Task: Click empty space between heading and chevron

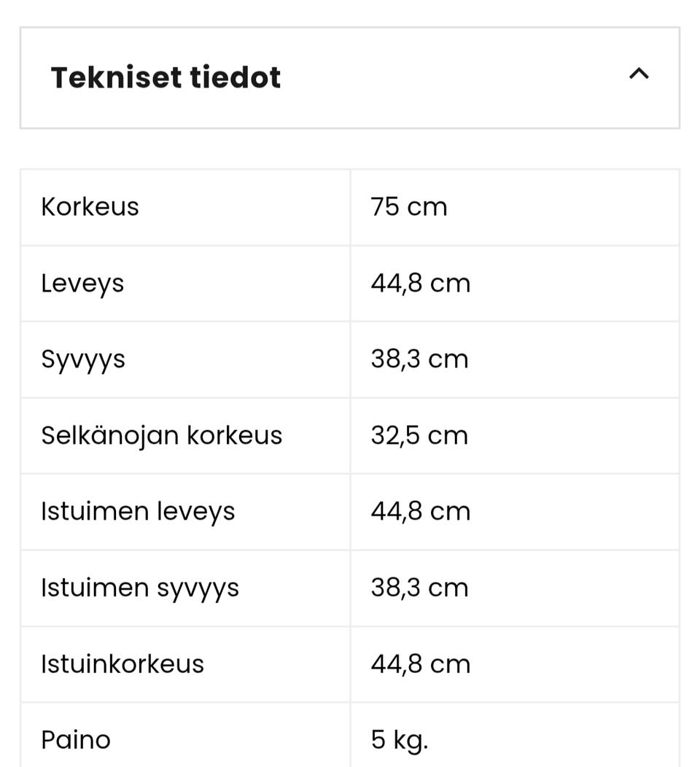Action: [x=452, y=77]
